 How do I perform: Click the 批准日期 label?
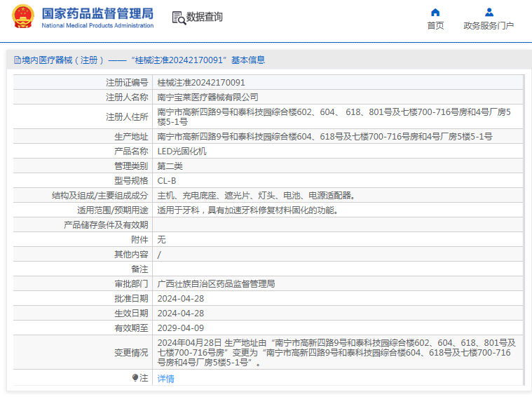point(131,299)
